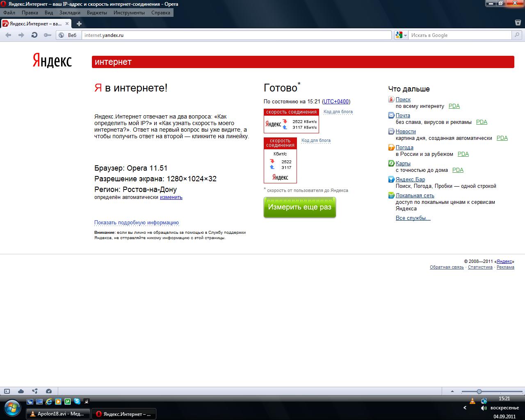Open the Windows Start orb
The height and width of the screenshot is (420, 525).
pyautogui.click(x=11, y=408)
